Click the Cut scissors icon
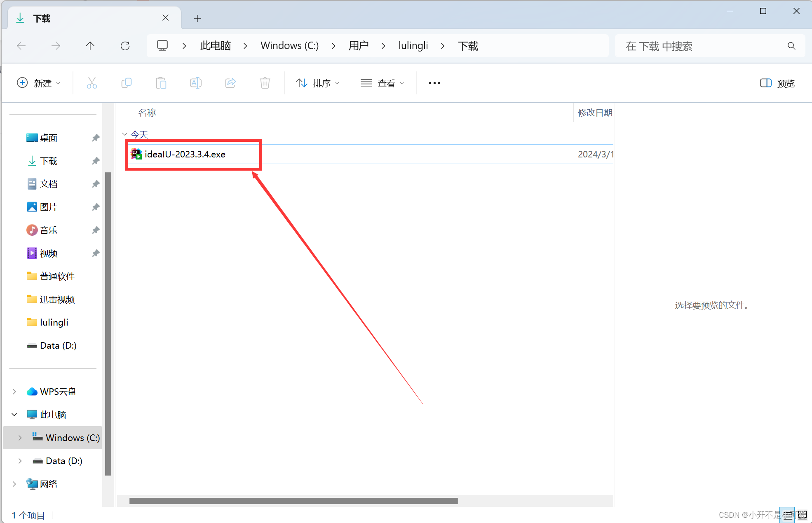The height and width of the screenshot is (523, 812). [x=92, y=83]
